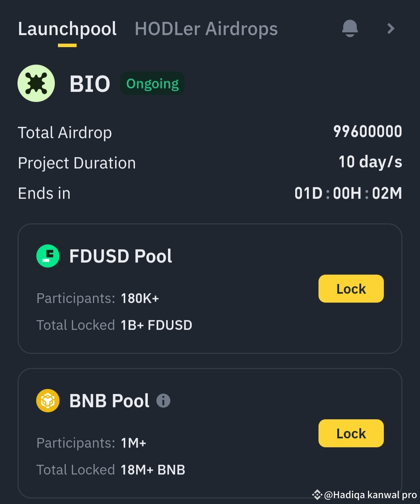Show BNB Pool info tooltip
The image size is (420, 504).
163,401
